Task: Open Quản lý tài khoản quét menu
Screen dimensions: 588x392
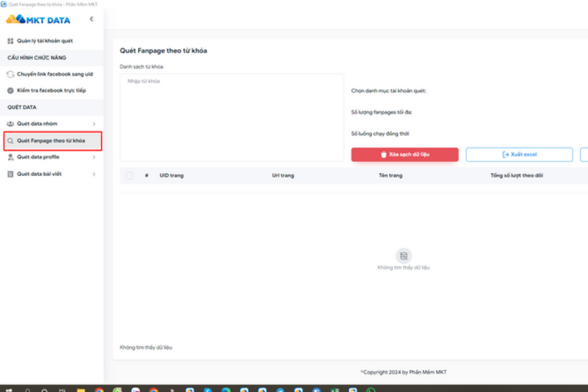Action: point(44,41)
